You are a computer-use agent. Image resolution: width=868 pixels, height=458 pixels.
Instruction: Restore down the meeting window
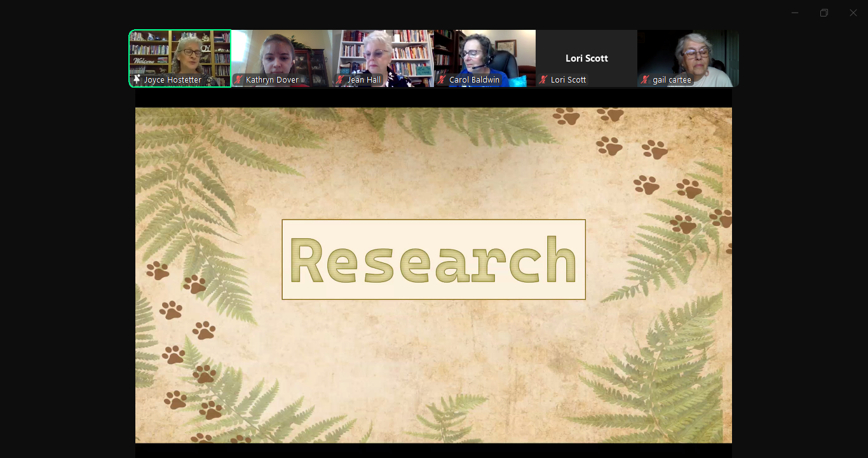[x=824, y=13]
